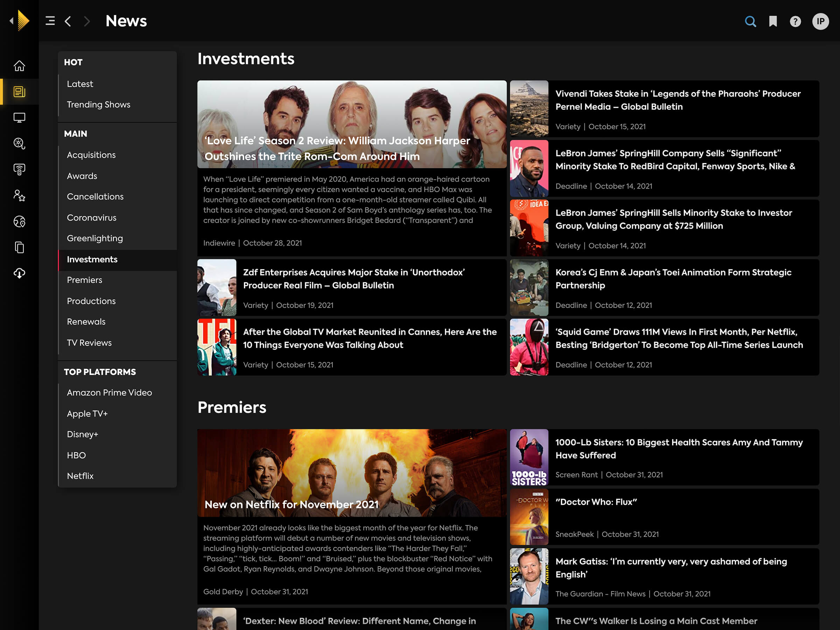Go to Home in sidebar
This screenshot has width=840, height=630.
pos(19,66)
